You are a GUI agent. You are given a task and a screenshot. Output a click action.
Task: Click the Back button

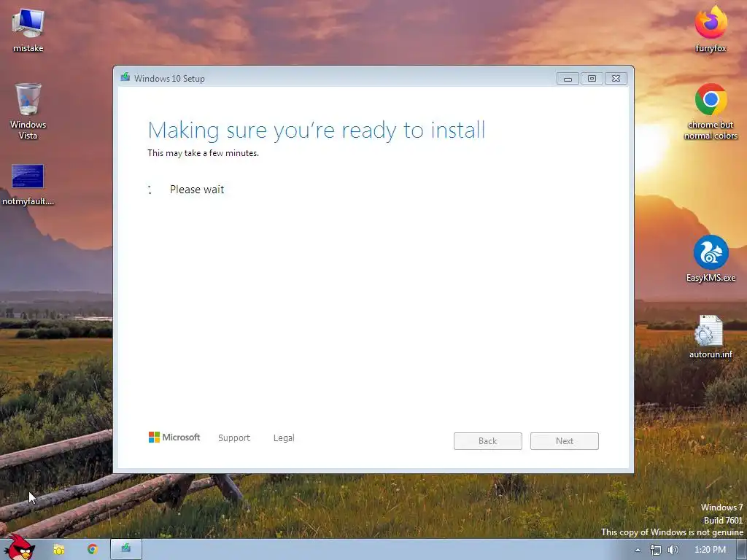click(488, 441)
